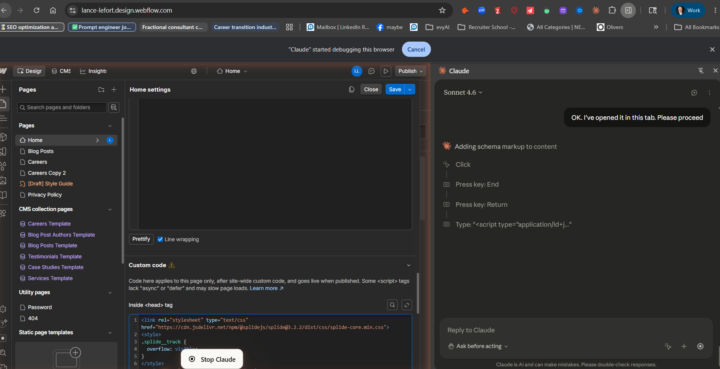The height and width of the screenshot is (369, 720).
Task: Collapse the Utility pages section
Action: (110, 293)
